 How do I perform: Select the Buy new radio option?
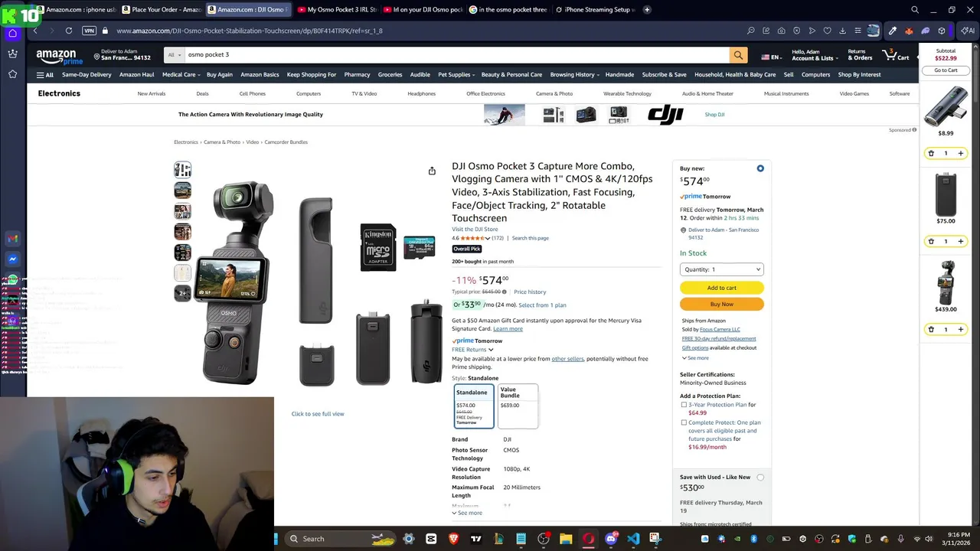coord(760,168)
